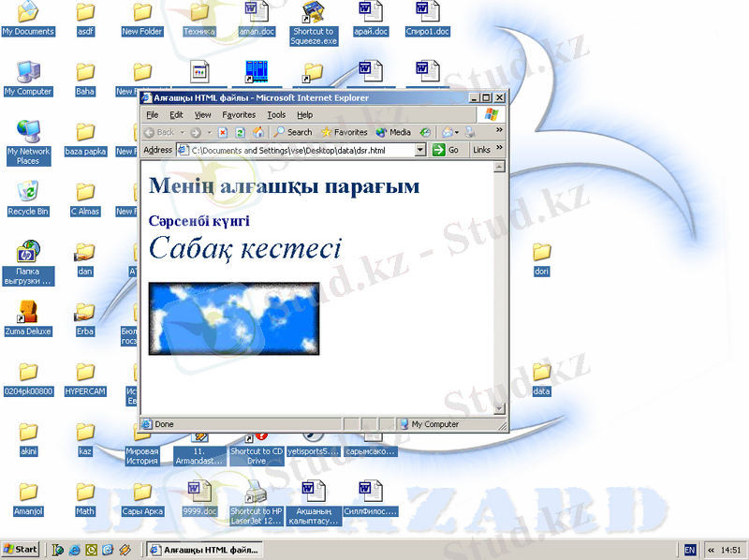Select the dori folder on desktop
Viewport: 749px width, 560px height.
[x=542, y=259]
